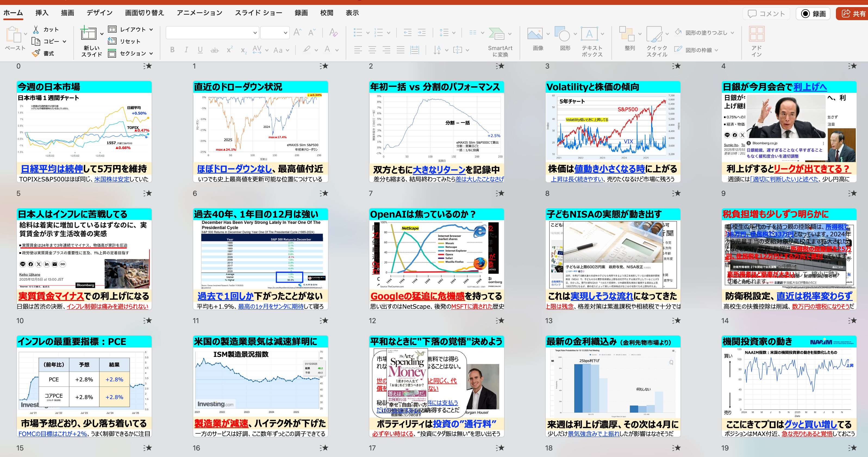
Task: Click the Cut (カット) scissors icon
Action: [36, 29]
